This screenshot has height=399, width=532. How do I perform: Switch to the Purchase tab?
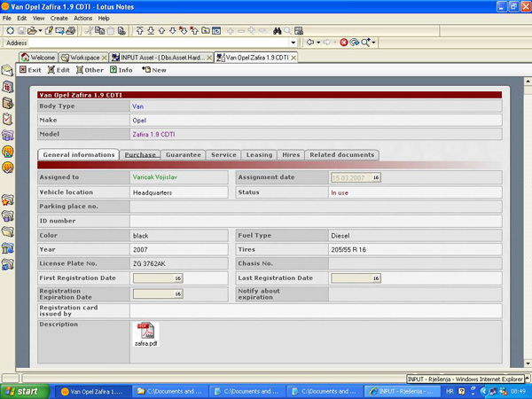point(140,154)
